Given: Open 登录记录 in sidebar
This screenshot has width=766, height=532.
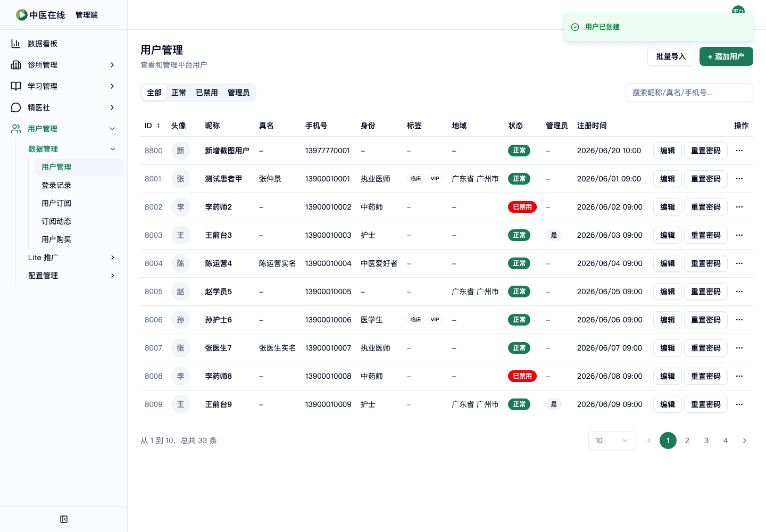Looking at the screenshot, I should click(x=79, y=185).
